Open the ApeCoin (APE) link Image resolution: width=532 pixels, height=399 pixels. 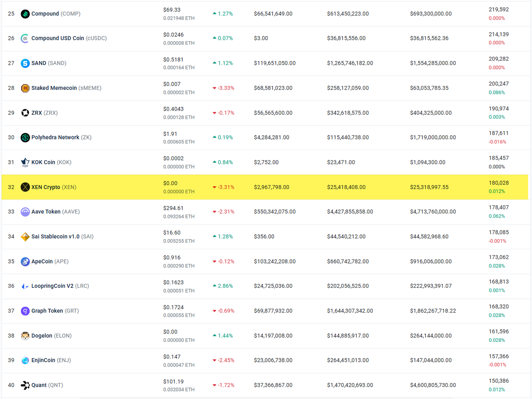[50, 261]
